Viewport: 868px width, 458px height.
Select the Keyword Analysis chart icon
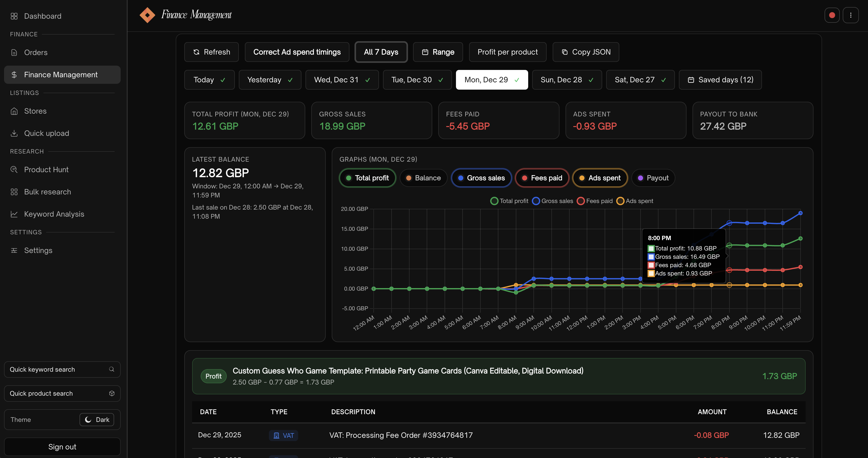14,214
